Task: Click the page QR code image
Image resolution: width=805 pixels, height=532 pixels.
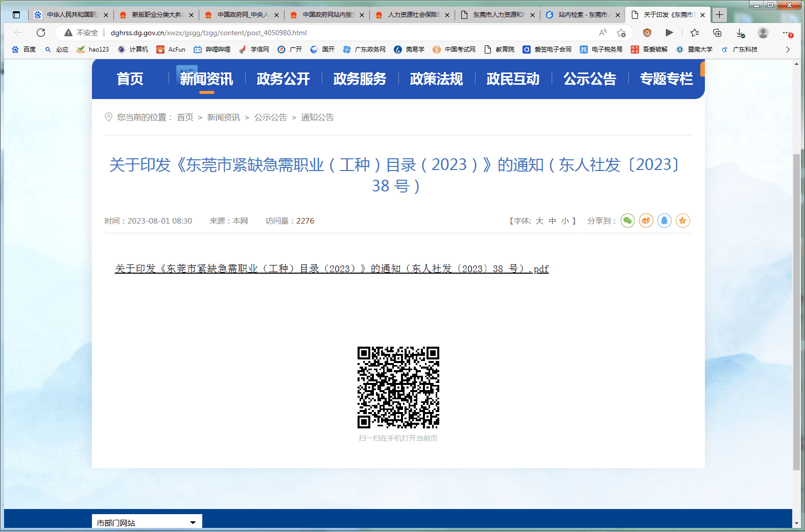Action: pyautogui.click(x=398, y=387)
